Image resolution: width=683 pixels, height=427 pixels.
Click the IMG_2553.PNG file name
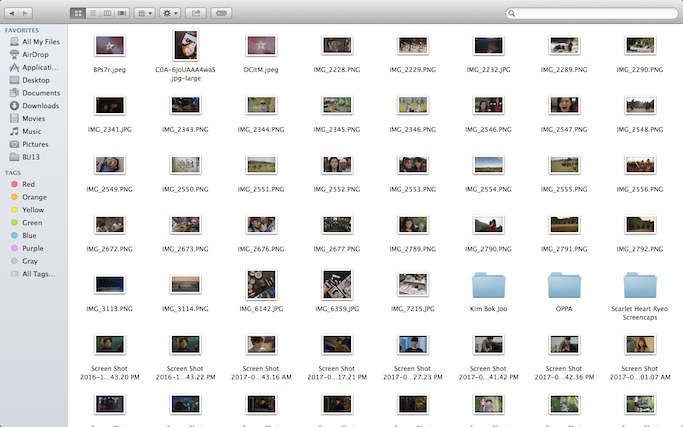pos(413,189)
